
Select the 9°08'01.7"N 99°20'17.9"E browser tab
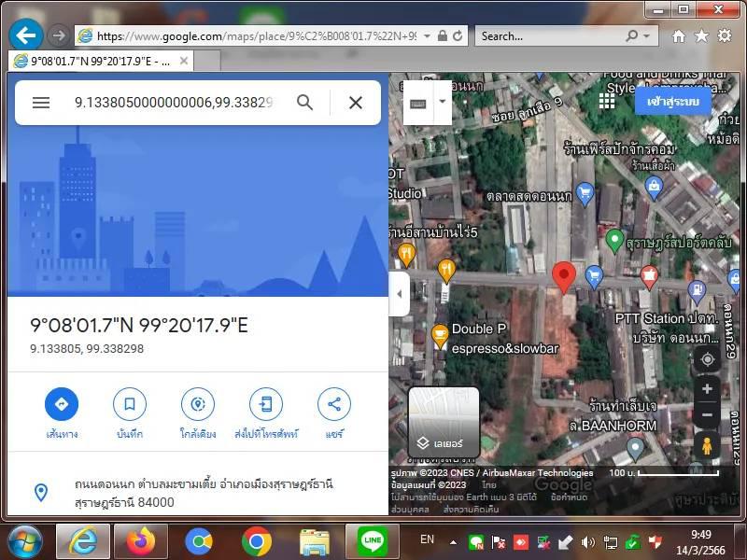pos(101,61)
